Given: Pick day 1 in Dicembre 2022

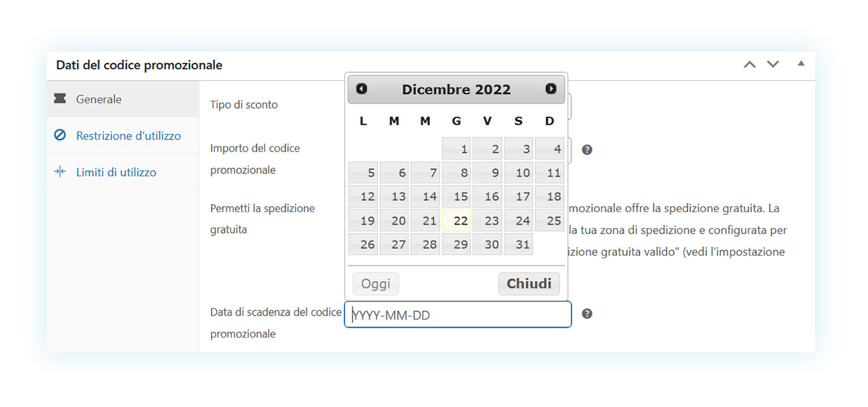Looking at the screenshot, I should 457,148.
